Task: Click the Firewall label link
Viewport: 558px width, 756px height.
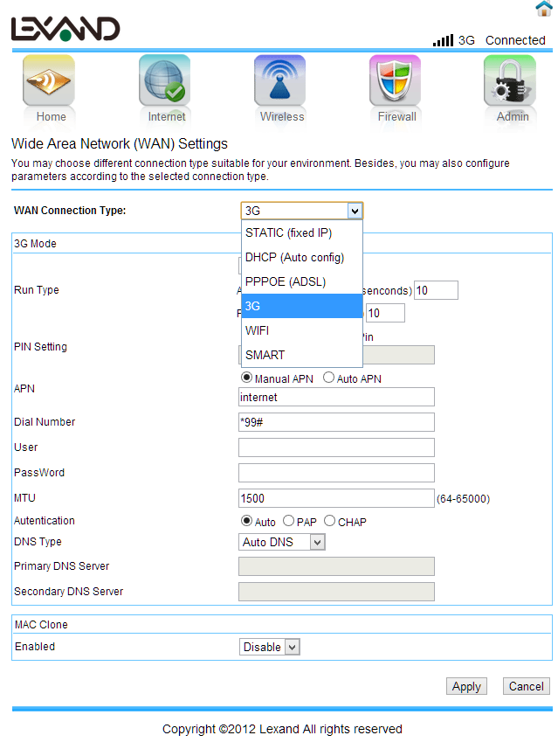Action: (x=397, y=117)
